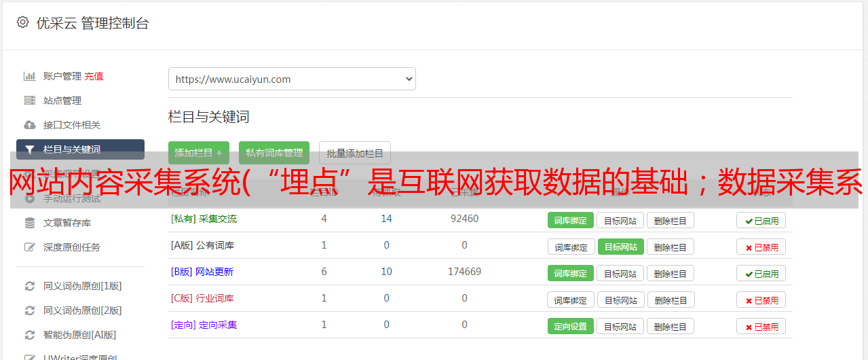This screenshot has width=868, height=360.
Task: Open 智能伪原创[AI版] sidebar item
Action: coord(80,335)
